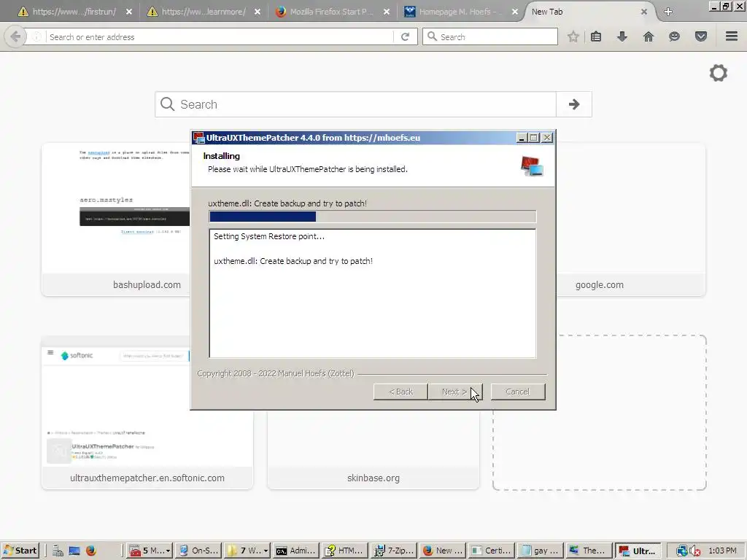Launch Firefox from the quick launch
The image size is (747, 560).
click(x=91, y=551)
